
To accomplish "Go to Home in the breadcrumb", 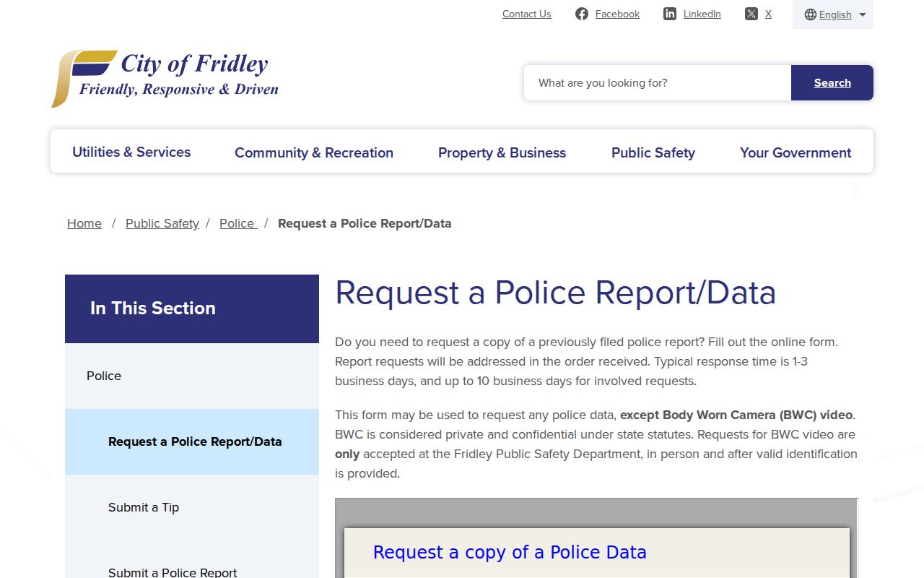I will (x=84, y=223).
